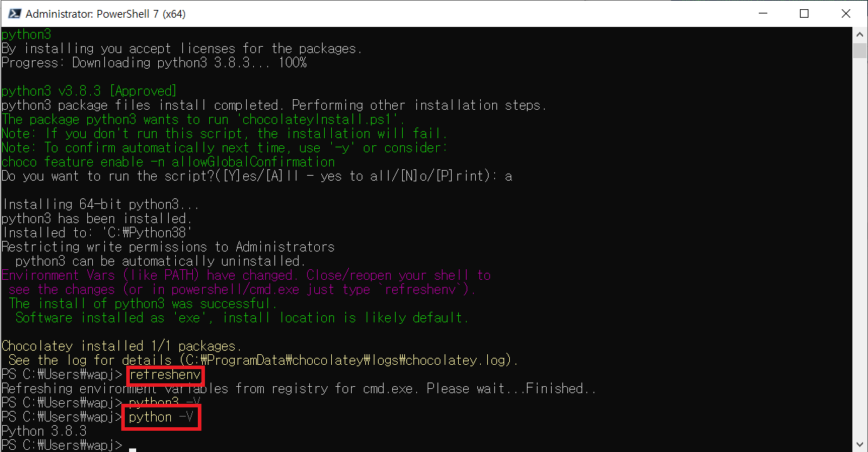Image resolution: width=868 pixels, height=452 pixels.
Task: Click the 'Administrator: PowerShell 7 (x64)' title text
Action: click(x=106, y=13)
